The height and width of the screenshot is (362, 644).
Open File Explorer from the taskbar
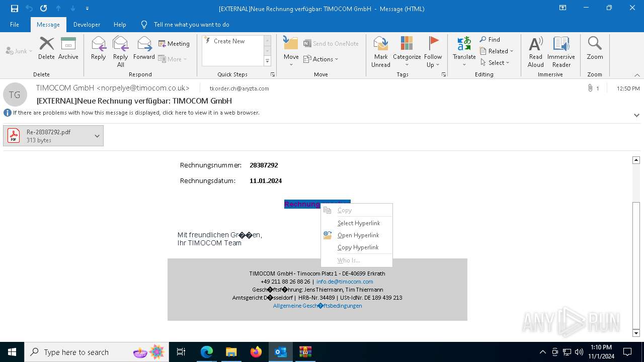(231, 352)
